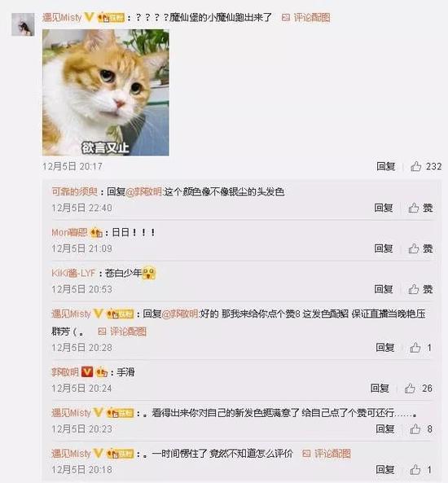Reply to the main comment at 20:17
448x483 pixels.
[x=386, y=166]
